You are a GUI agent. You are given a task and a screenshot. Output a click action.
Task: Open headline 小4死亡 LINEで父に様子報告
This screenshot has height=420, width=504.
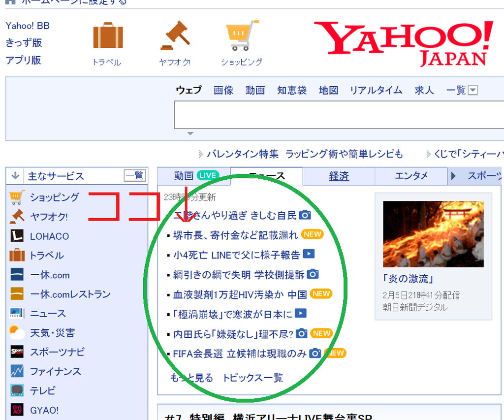click(237, 255)
